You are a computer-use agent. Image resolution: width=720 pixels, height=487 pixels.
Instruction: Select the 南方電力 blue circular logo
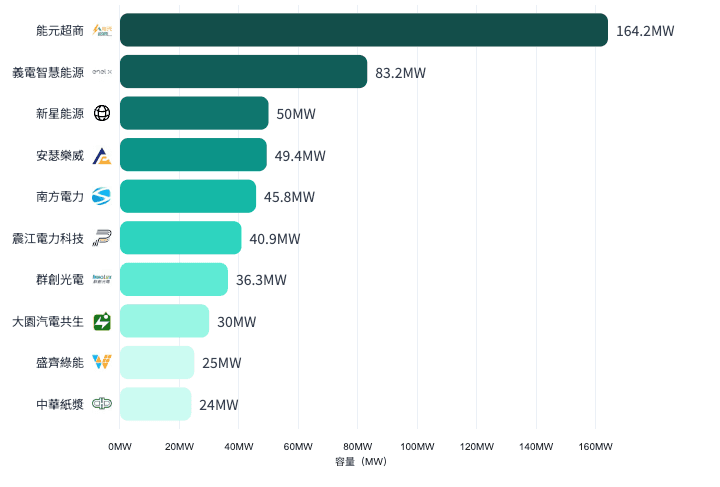coord(102,197)
